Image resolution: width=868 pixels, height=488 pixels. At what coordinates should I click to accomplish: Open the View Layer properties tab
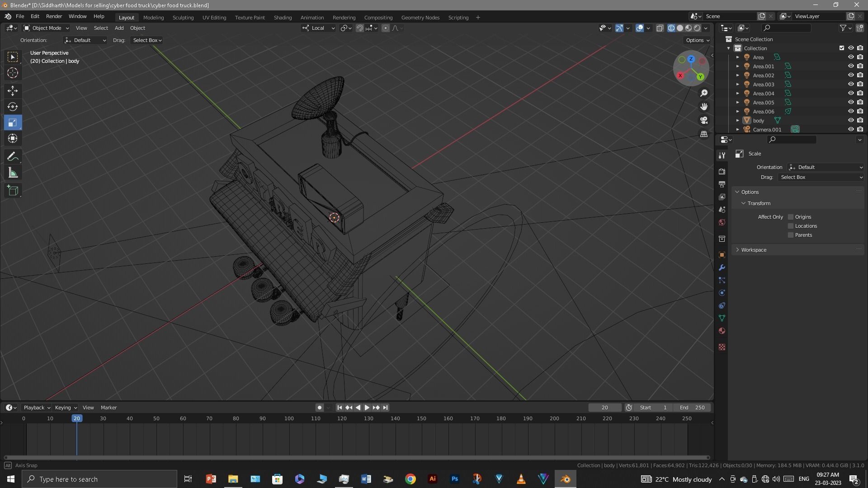tap(722, 197)
